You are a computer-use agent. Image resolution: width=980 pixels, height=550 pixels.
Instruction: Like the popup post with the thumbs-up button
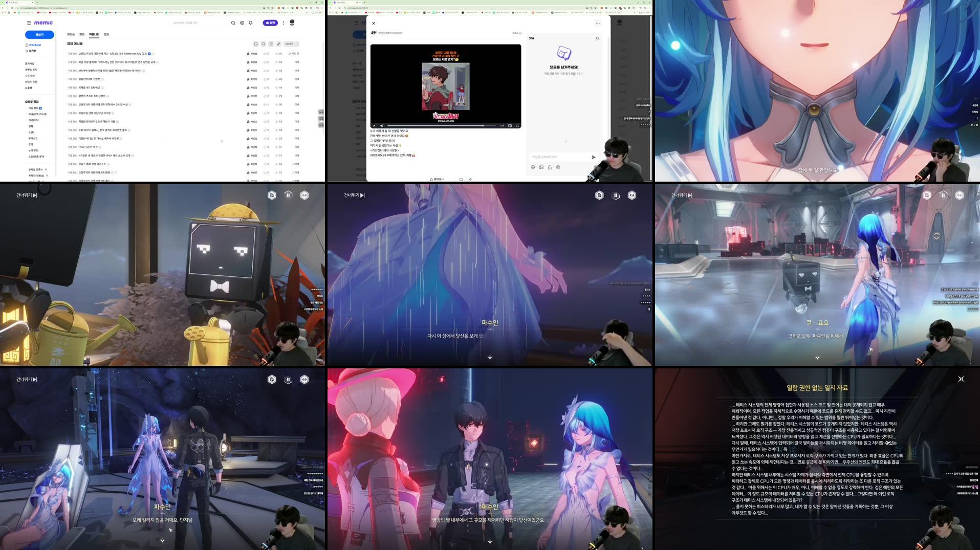[437, 180]
